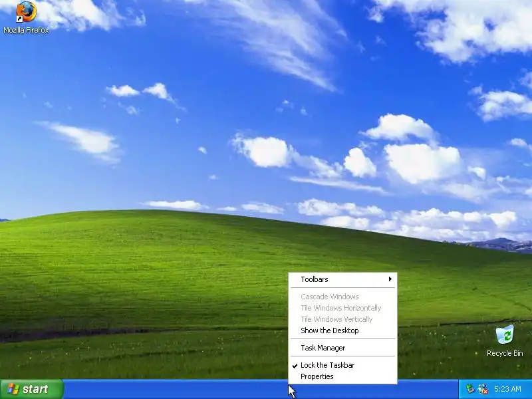The height and width of the screenshot is (399, 532).
Task: Choose Cascade Windows from context menu
Action: coord(342,297)
